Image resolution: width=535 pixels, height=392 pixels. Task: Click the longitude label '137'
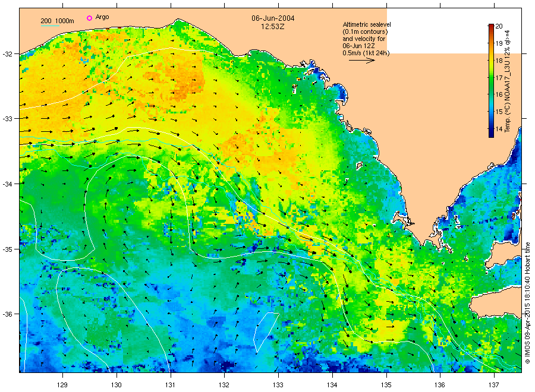coord(494,385)
